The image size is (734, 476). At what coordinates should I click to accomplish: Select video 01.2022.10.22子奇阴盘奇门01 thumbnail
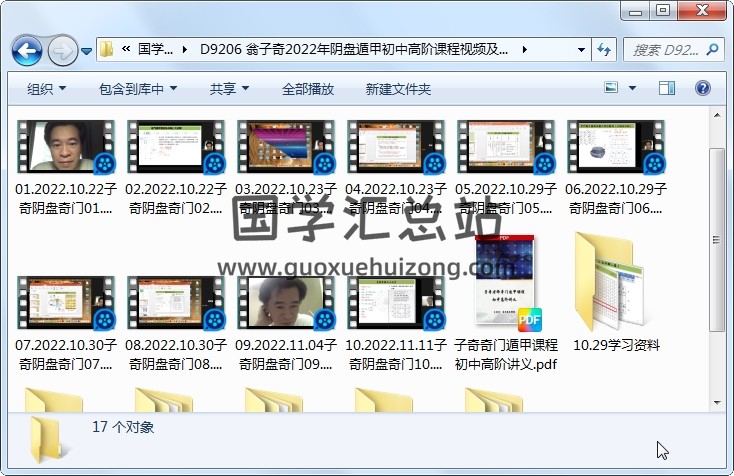pos(66,148)
